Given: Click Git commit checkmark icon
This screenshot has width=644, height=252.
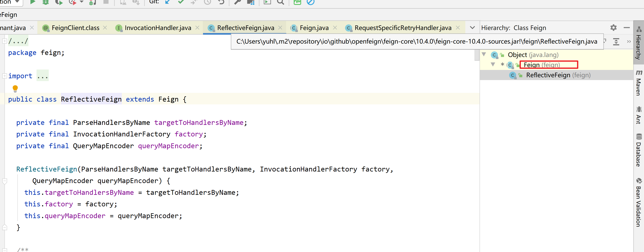Looking at the screenshot, I should click(x=181, y=2).
